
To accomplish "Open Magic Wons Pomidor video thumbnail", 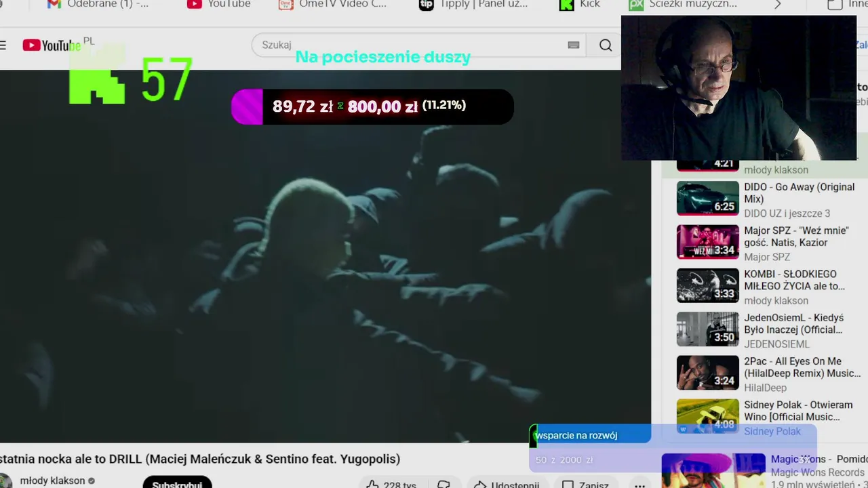I will 713,470.
